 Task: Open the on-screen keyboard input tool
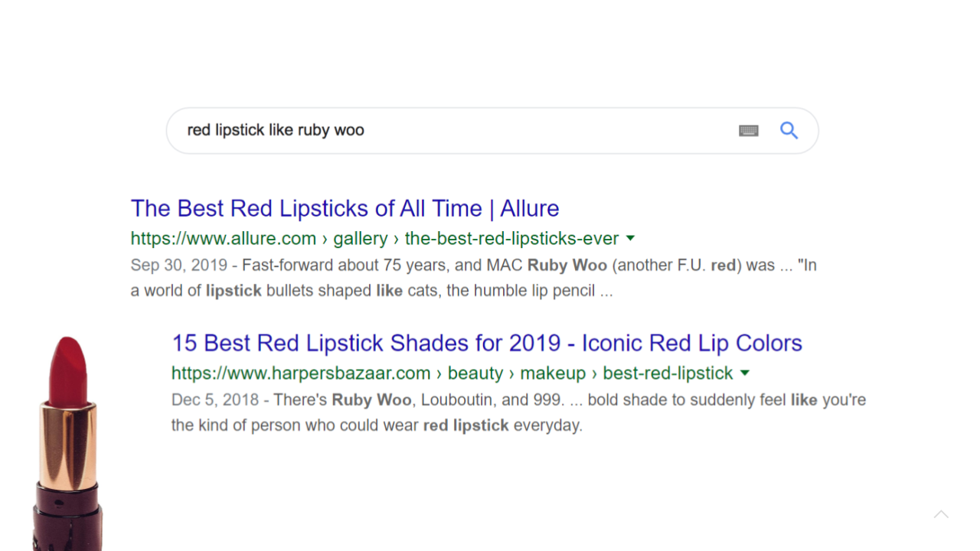(749, 131)
